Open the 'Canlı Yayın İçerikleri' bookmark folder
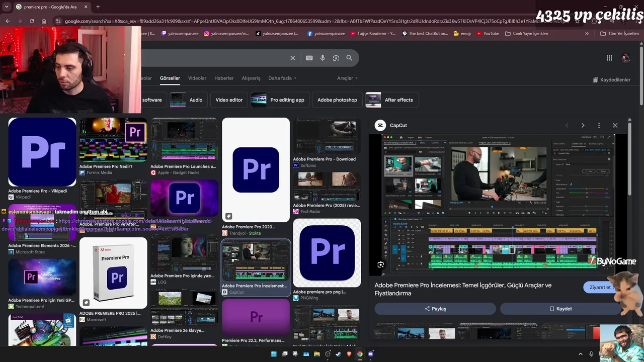Viewport: 644px width, 362px height. tap(527, 34)
